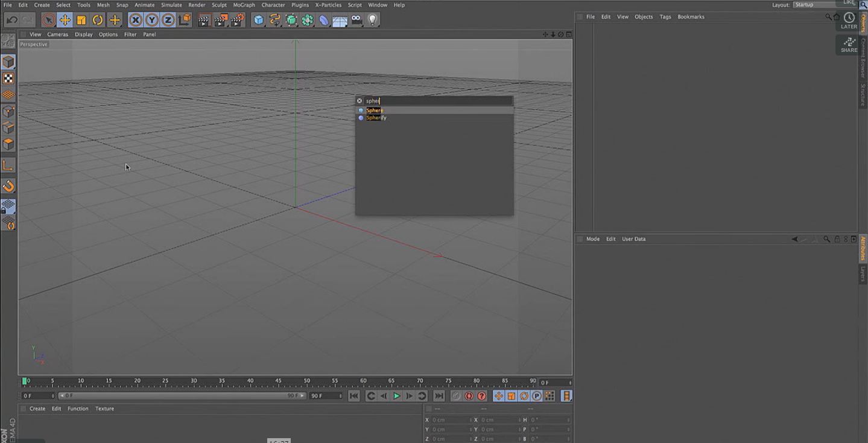Toggle Z axis lock
The height and width of the screenshot is (443, 868).
coord(168,20)
